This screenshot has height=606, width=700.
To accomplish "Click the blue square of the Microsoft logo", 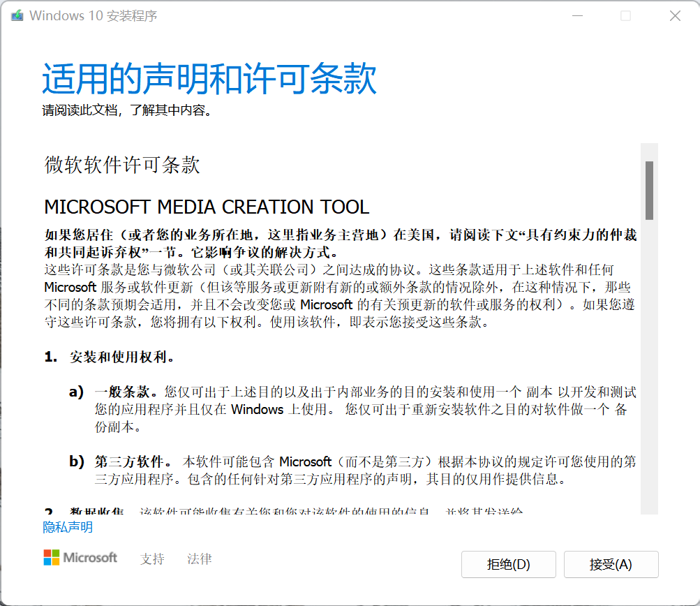I will click(x=47, y=562).
